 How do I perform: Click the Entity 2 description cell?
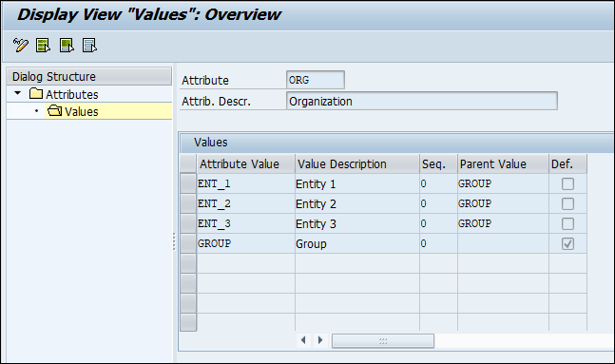357,203
